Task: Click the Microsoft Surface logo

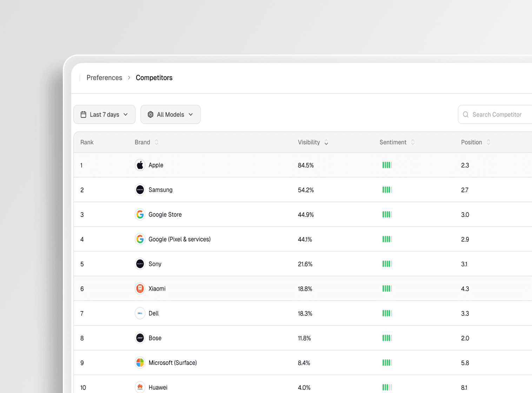Action: pyautogui.click(x=140, y=363)
